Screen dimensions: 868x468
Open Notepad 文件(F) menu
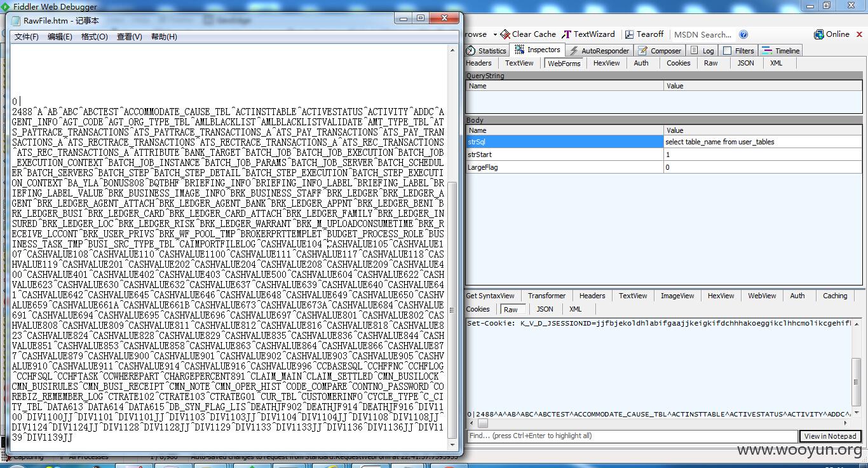(27, 37)
